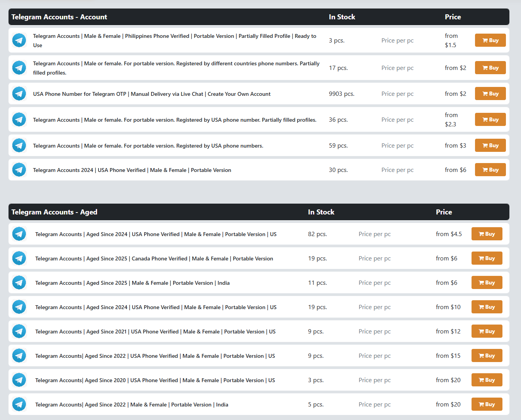Click the title ending 'Registered by USA phone numbers.'

pyautogui.click(x=148, y=146)
